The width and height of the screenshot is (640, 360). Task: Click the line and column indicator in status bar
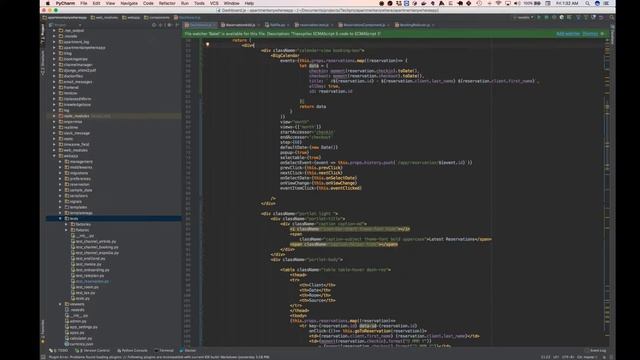click(545, 357)
